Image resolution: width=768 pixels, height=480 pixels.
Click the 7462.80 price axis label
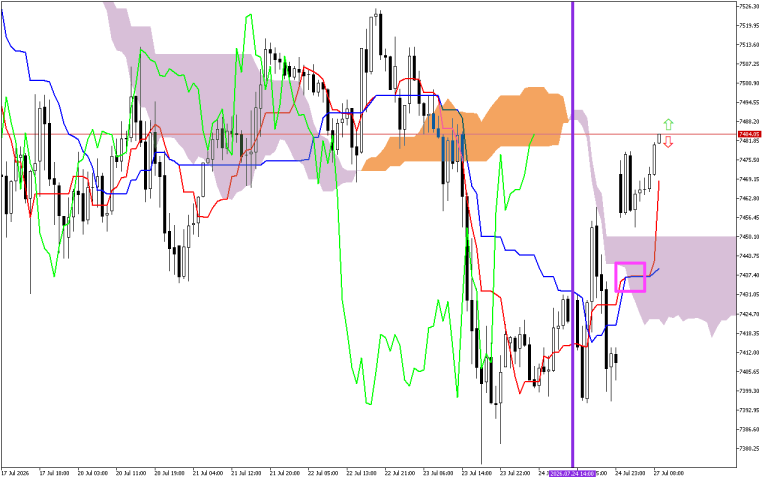coord(750,198)
